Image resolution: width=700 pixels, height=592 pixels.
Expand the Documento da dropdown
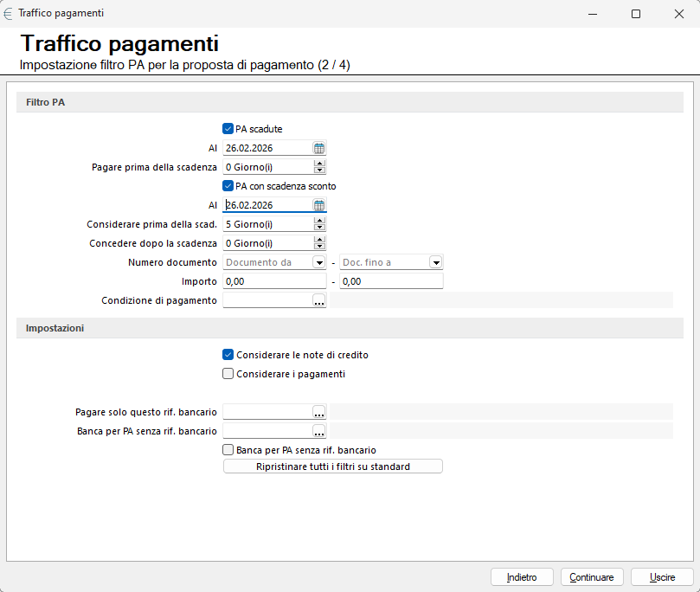coord(318,262)
